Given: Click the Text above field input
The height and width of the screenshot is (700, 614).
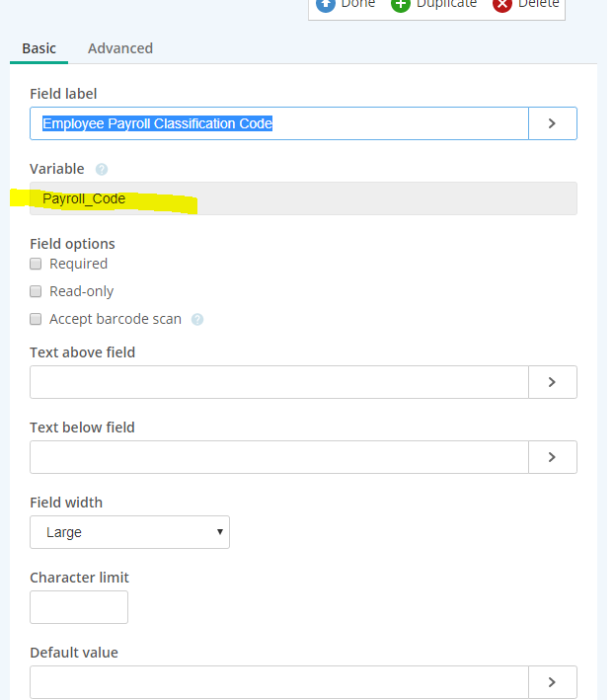Looking at the screenshot, I should tap(279, 382).
